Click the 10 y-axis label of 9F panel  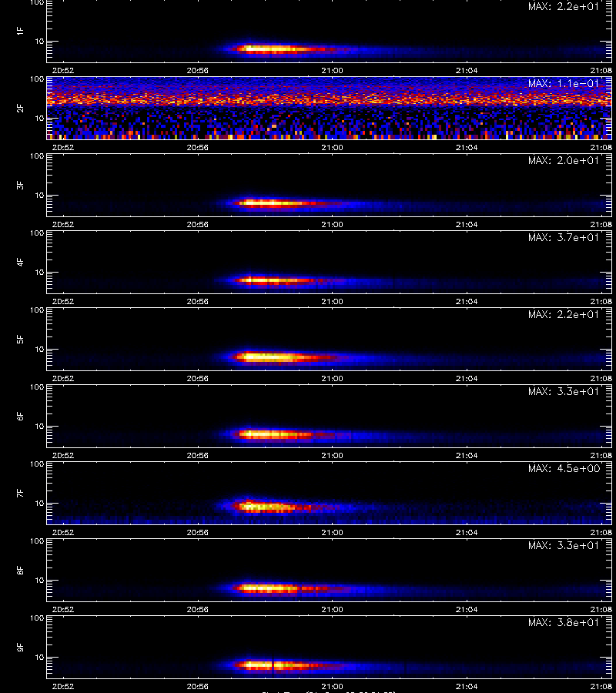coord(39,658)
